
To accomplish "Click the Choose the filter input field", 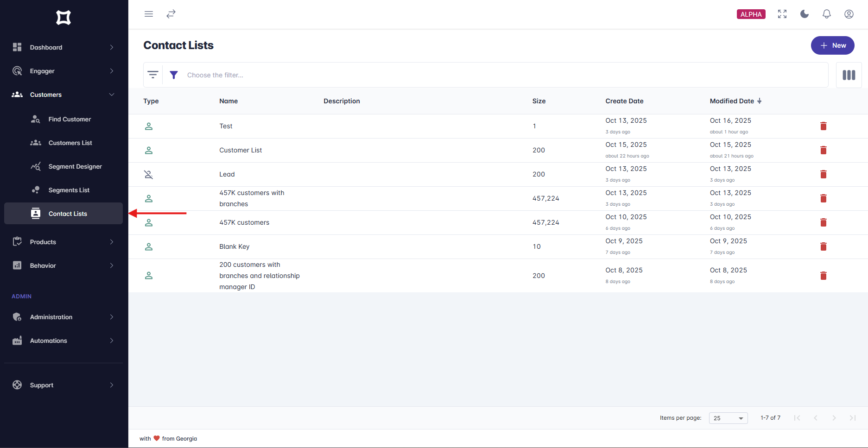I will click(x=278, y=75).
